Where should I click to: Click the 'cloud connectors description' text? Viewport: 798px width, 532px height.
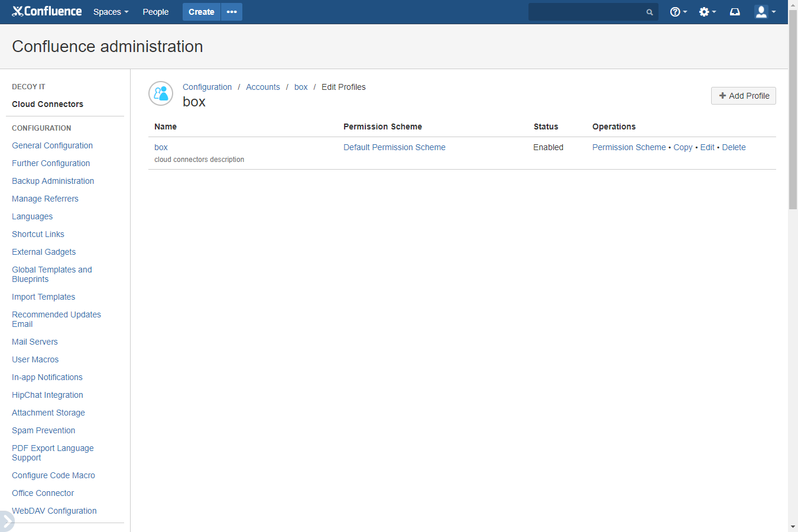pyautogui.click(x=199, y=160)
